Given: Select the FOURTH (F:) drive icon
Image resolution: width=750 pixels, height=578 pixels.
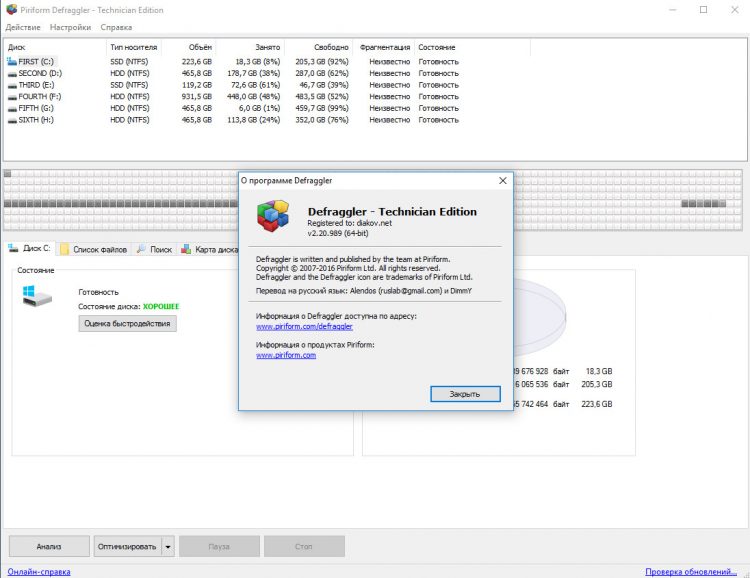Looking at the screenshot, I should pyautogui.click(x=12, y=96).
